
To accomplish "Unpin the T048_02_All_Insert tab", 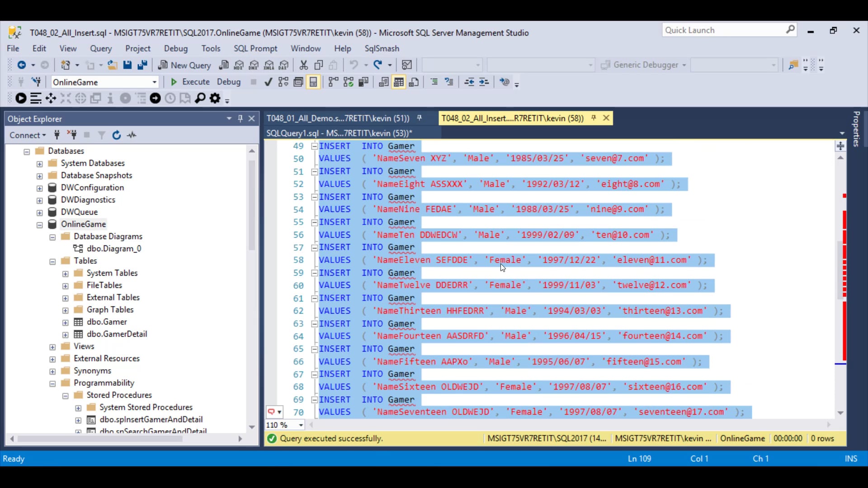I will point(594,118).
